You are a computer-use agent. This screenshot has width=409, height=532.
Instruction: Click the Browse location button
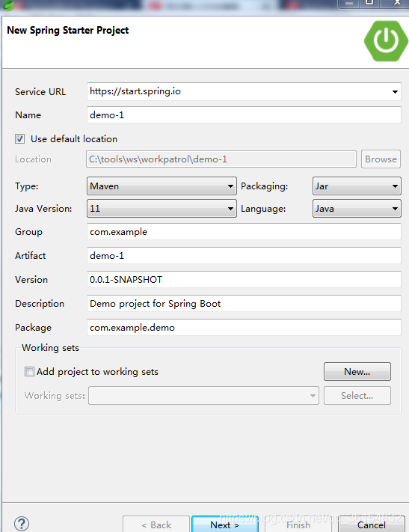click(381, 159)
